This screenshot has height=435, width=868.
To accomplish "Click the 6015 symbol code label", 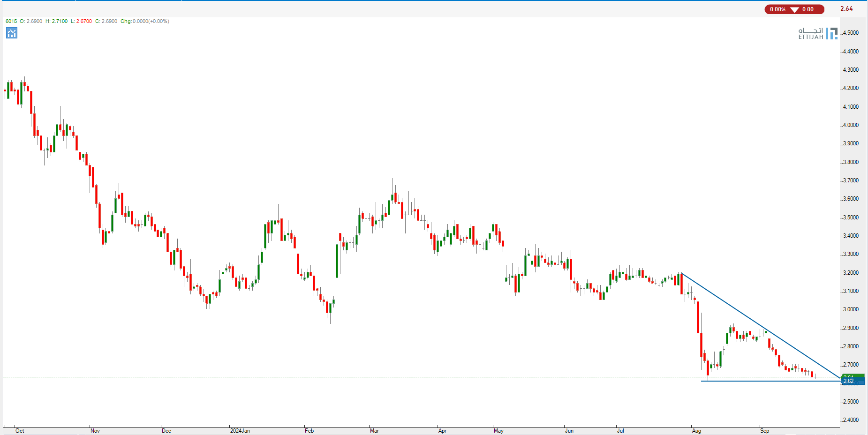I will pos(11,21).
